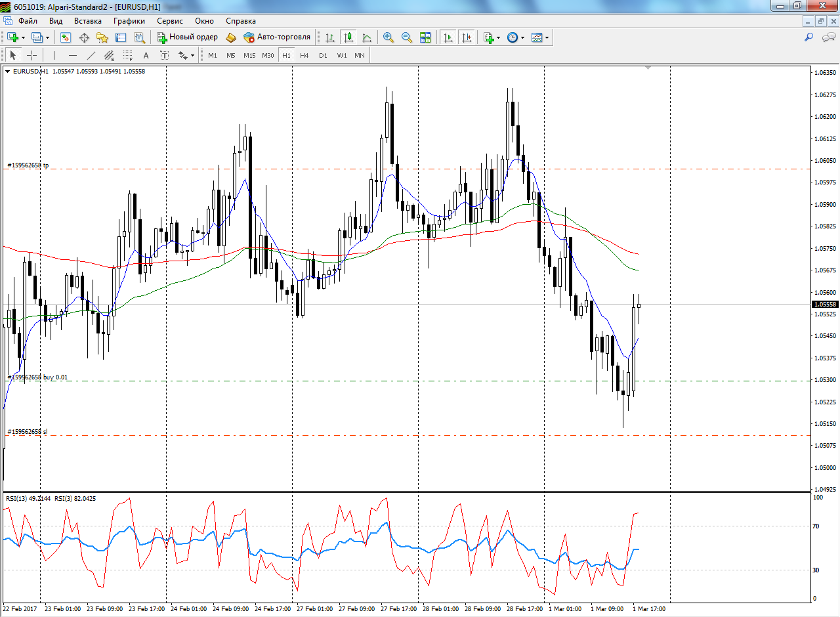Open a new chart window
The width and height of the screenshot is (840, 617).
click(x=12, y=37)
